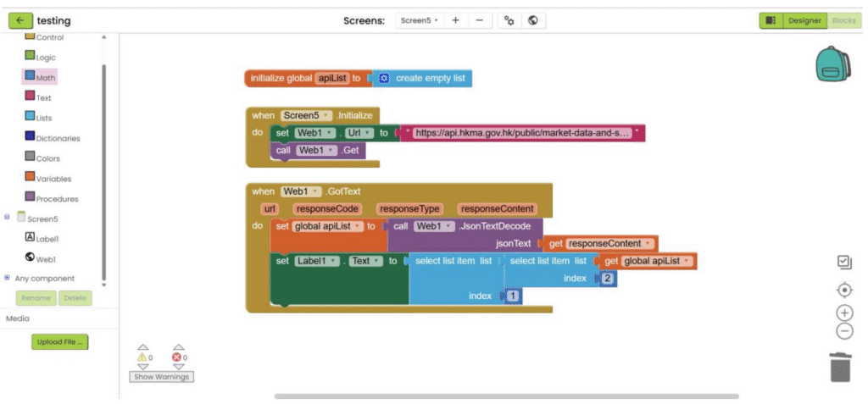Expand the Any component section
The image size is (868, 404).
point(8,278)
